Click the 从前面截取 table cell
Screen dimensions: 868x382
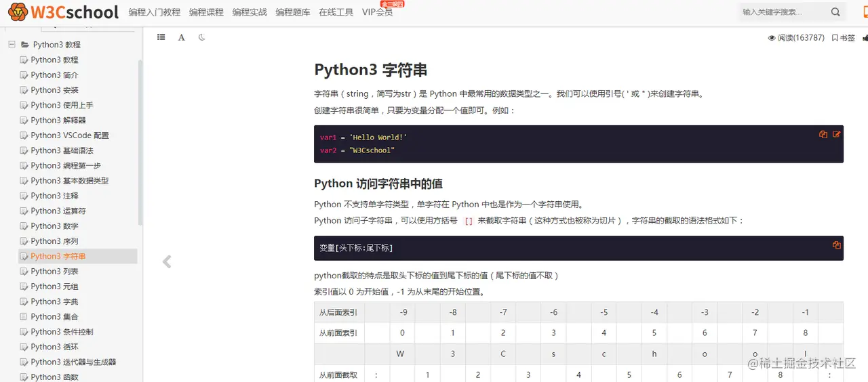339,375
